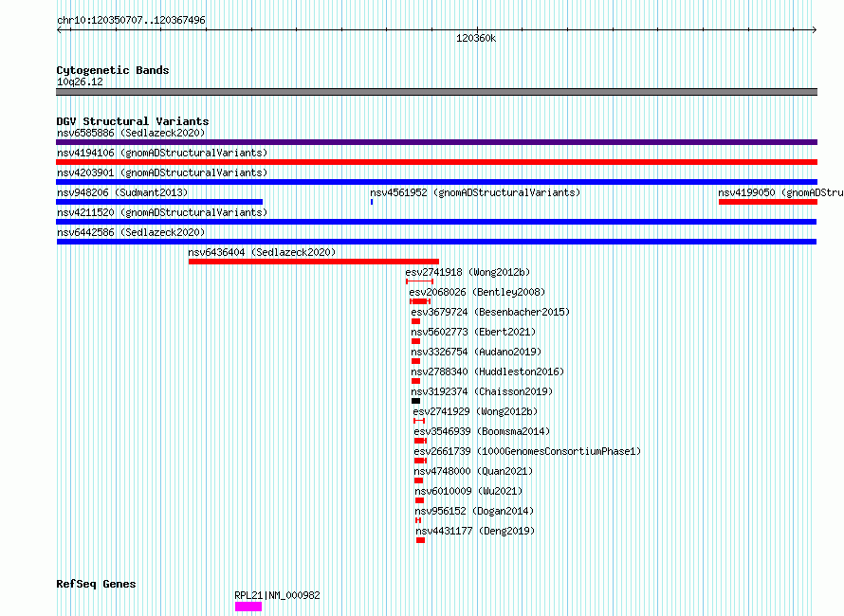
Task: Click the nsv948206 (Sudmant2013) label
Action: [x=122, y=192]
